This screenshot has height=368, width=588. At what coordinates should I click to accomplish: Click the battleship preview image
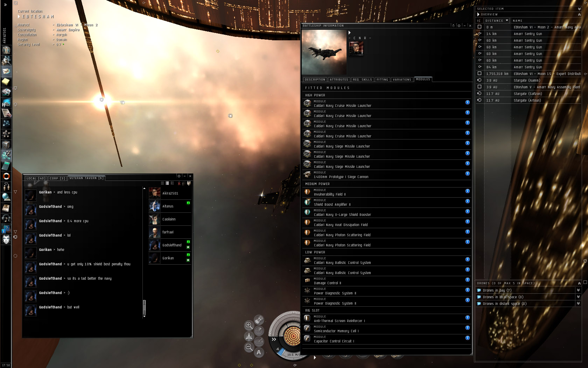pos(324,52)
